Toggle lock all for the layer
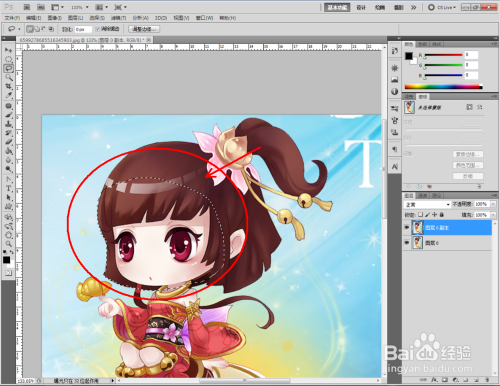This screenshot has width=500, height=386. point(442,215)
